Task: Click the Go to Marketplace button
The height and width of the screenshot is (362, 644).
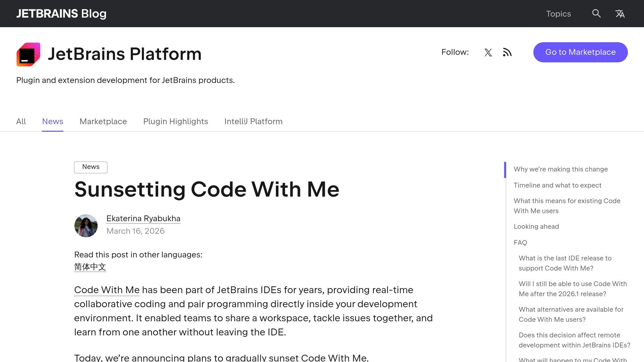Action: pos(580,52)
